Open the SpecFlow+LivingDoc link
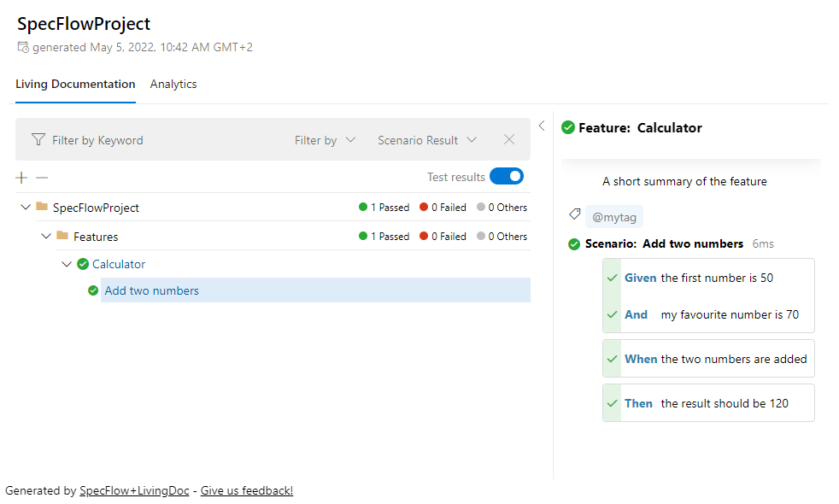The width and height of the screenshot is (839, 504). pyautogui.click(x=133, y=490)
